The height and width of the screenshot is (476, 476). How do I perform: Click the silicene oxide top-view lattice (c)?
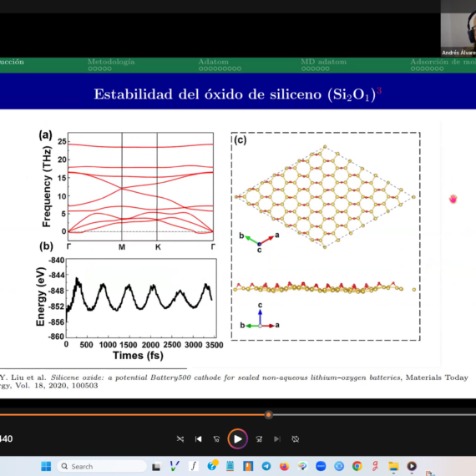325,197
